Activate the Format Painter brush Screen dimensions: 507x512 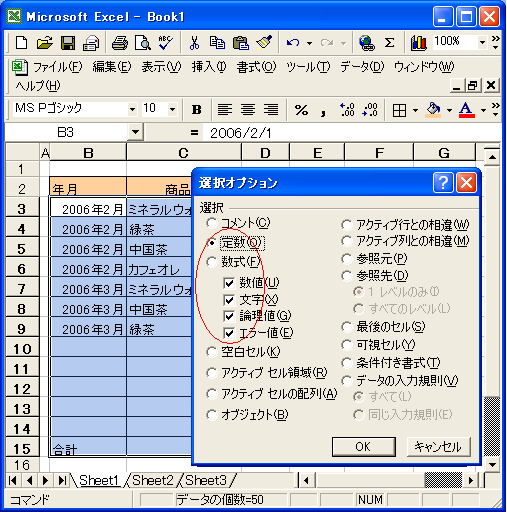point(241,43)
